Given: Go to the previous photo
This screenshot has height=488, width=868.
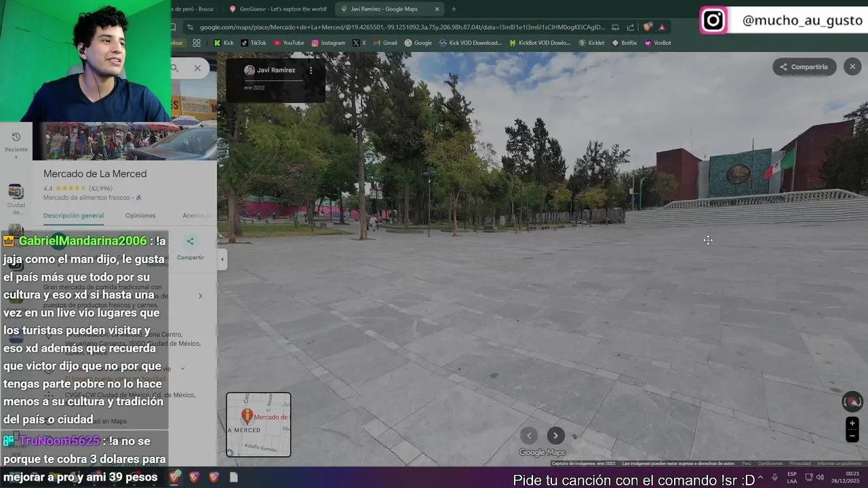Looking at the screenshot, I should 529,436.
